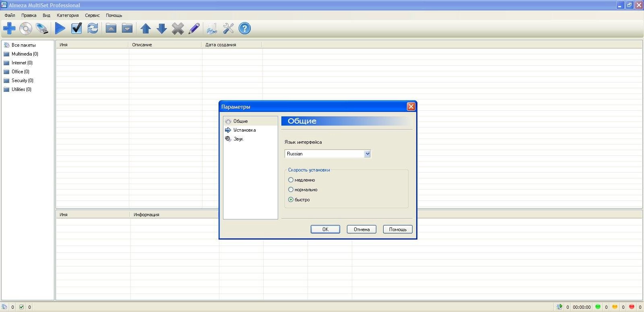Image resolution: width=644 pixels, height=312 pixels.
Task: Click the pencil edit toolbar icon
Action: tap(194, 29)
